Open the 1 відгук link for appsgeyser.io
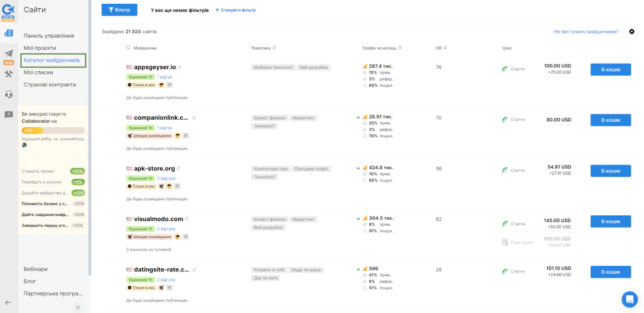The width and height of the screenshot is (644, 313). (x=165, y=77)
